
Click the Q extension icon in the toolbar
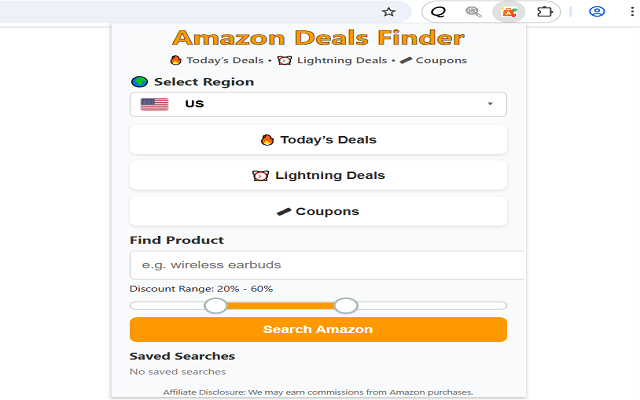pyautogui.click(x=438, y=12)
